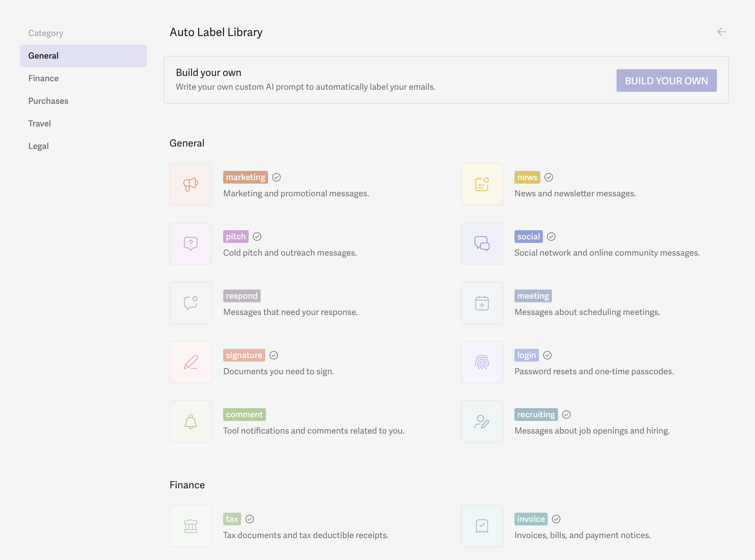Image resolution: width=755 pixels, height=560 pixels.
Task: Click the meeting calendar icon tile
Action: point(482,303)
